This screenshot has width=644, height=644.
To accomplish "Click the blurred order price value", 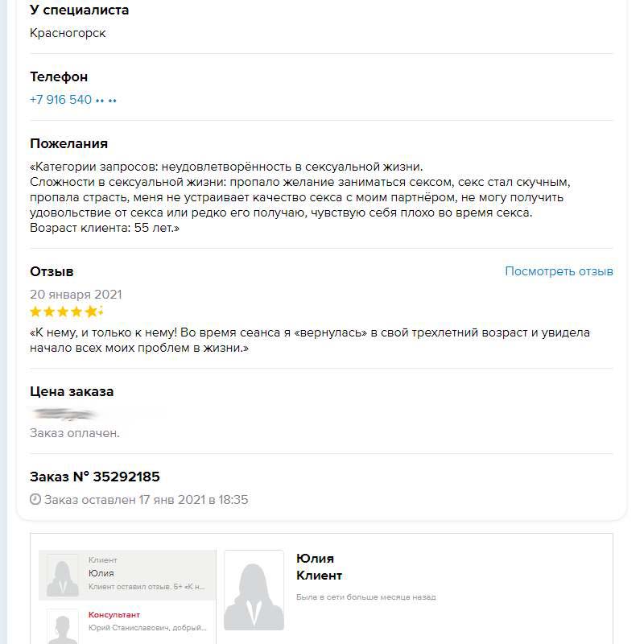I will click(x=64, y=414).
